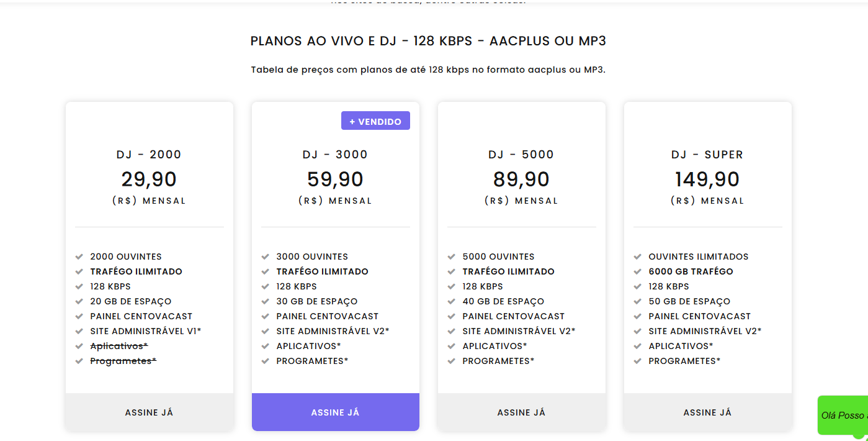Click checkmark next to 40 GB DE ESPAÇO

pos(452,301)
